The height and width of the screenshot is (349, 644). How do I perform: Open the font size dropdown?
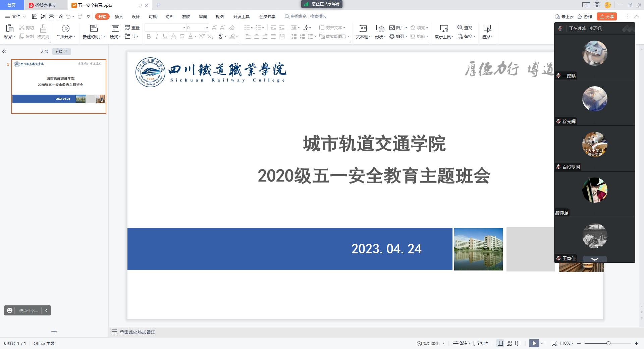click(x=207, y=28)
